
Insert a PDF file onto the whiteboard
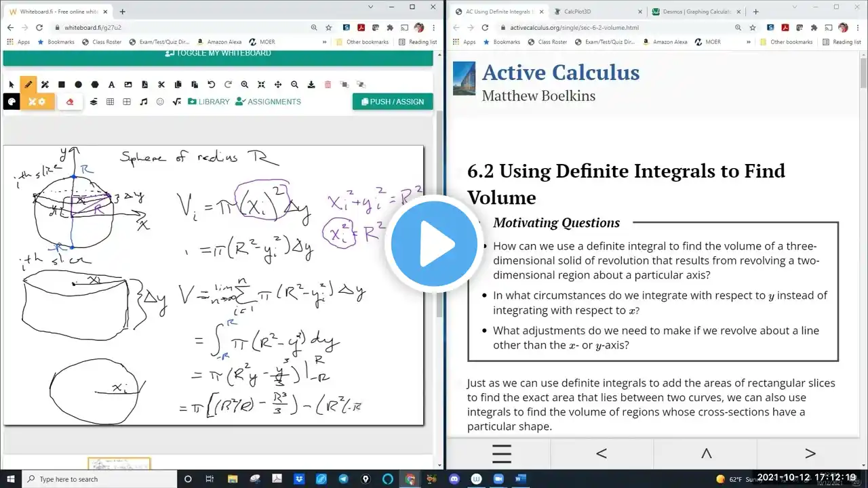point(144,85)
